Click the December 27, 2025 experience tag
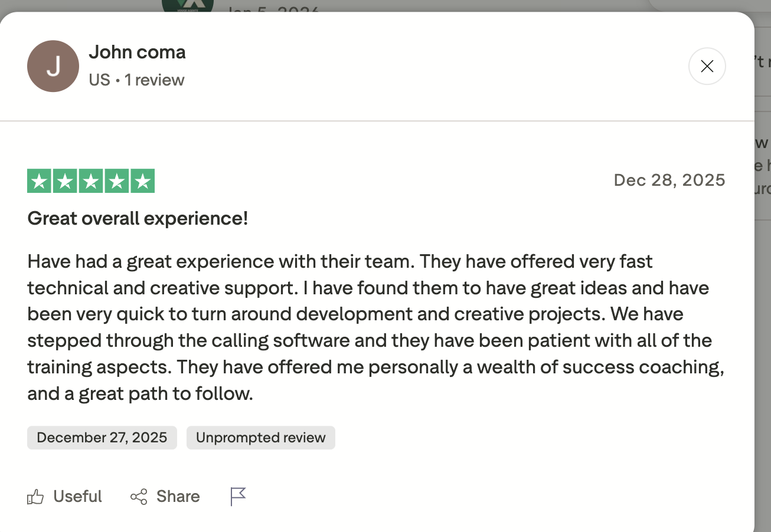The image size is (771, 532). pyautogui.click(x=102, y=438)
